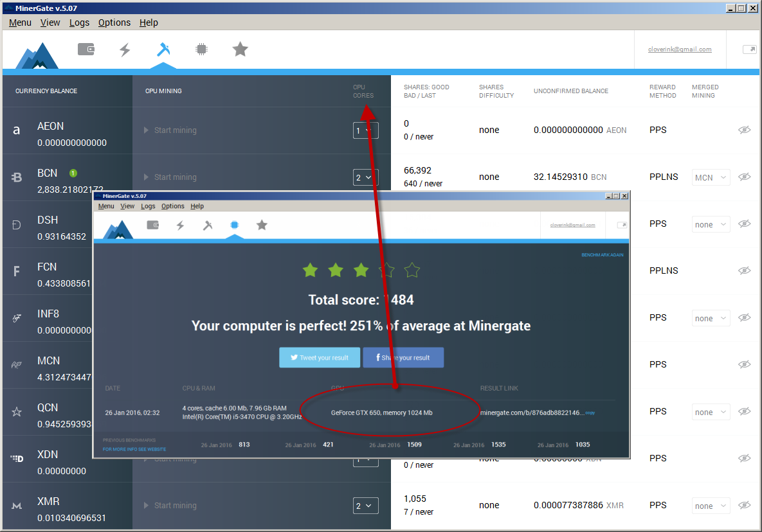Click For More Info See Website link
The image size is (762, 532).
pyautogui.click(x=134, y=450)
